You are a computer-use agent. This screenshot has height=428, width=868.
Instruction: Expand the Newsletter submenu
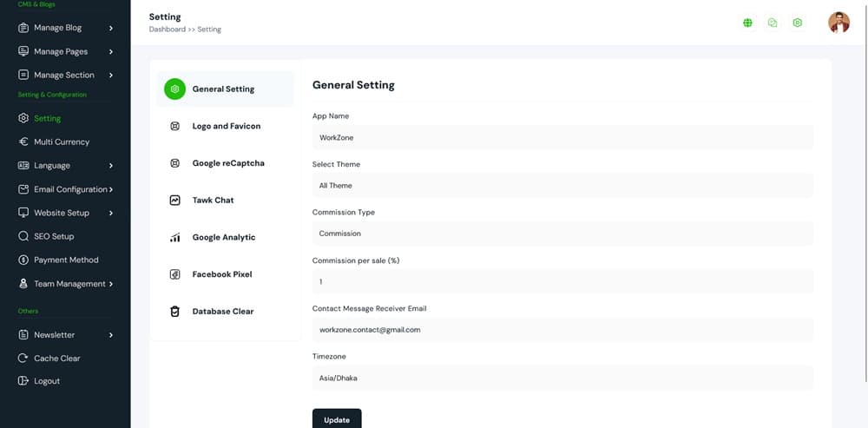(111, 335)
